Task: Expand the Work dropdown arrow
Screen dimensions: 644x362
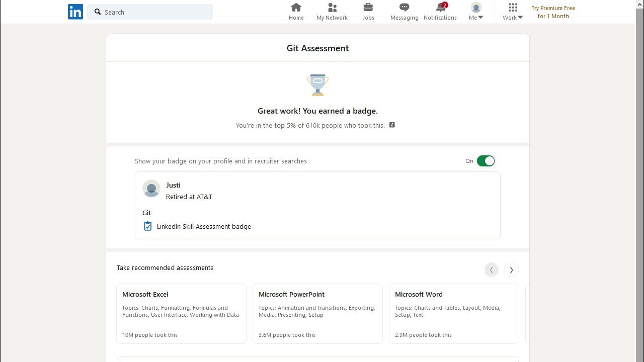Action: pos(520,18)
